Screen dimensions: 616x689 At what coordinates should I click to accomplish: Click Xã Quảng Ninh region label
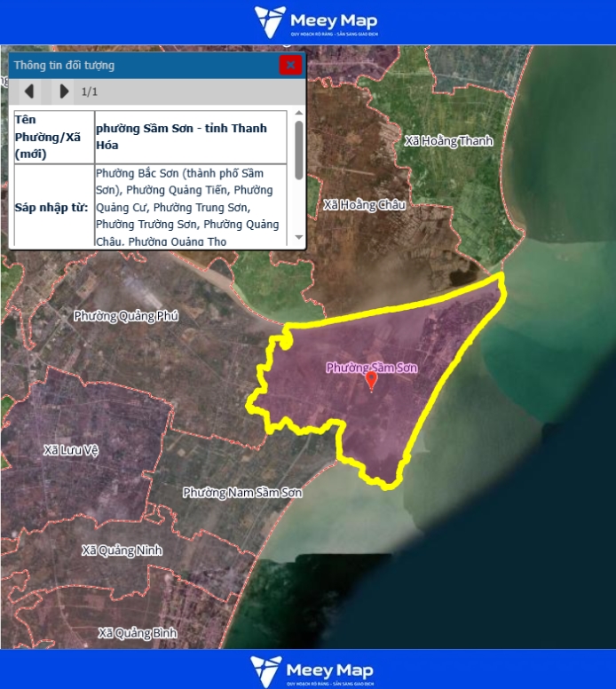tap(122, 550)
